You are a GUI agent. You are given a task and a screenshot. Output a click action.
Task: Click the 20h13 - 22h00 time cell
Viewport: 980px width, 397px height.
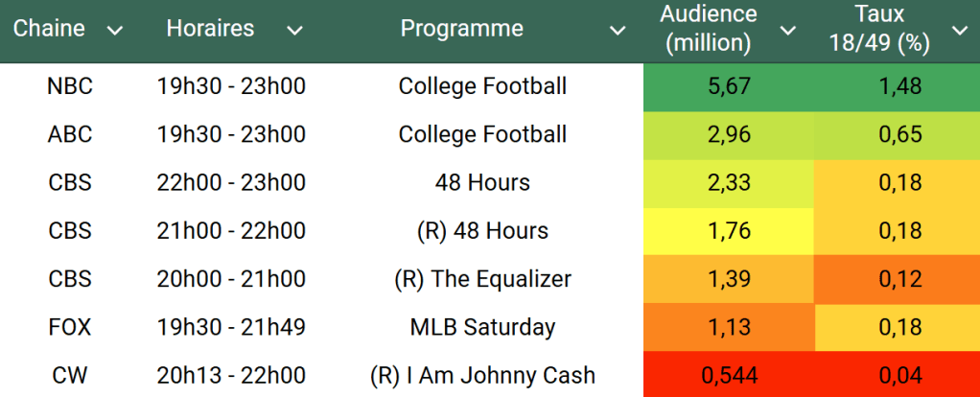click(231, 375)
